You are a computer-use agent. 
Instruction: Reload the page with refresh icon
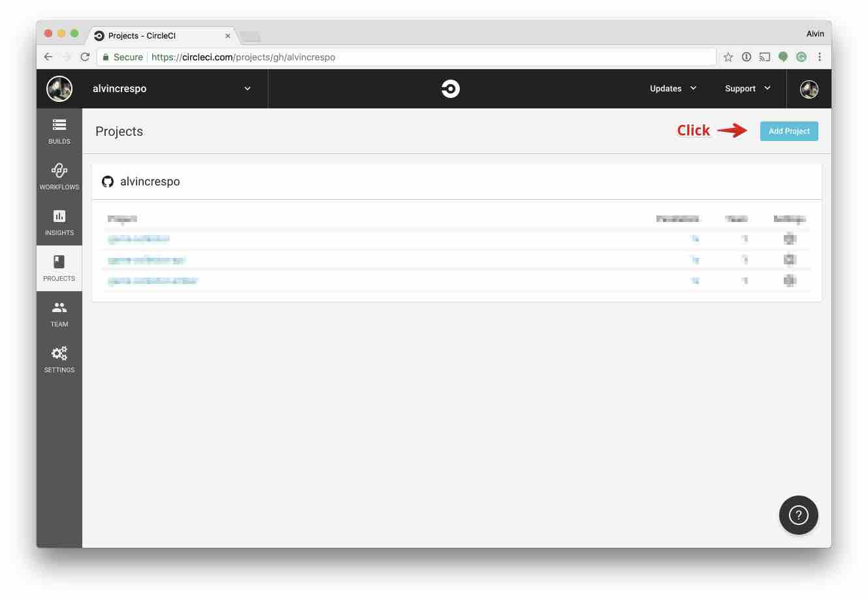tap(85, 57)
